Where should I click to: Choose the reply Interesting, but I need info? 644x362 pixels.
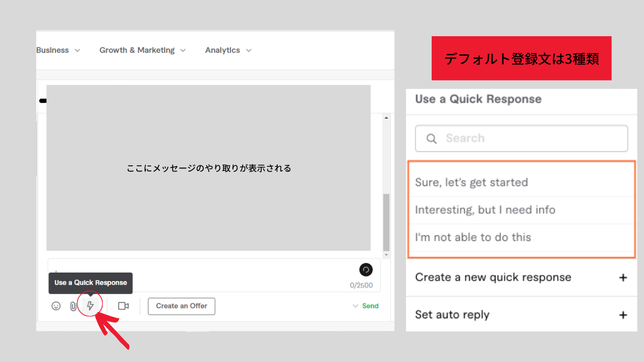[x=485, y=210]
